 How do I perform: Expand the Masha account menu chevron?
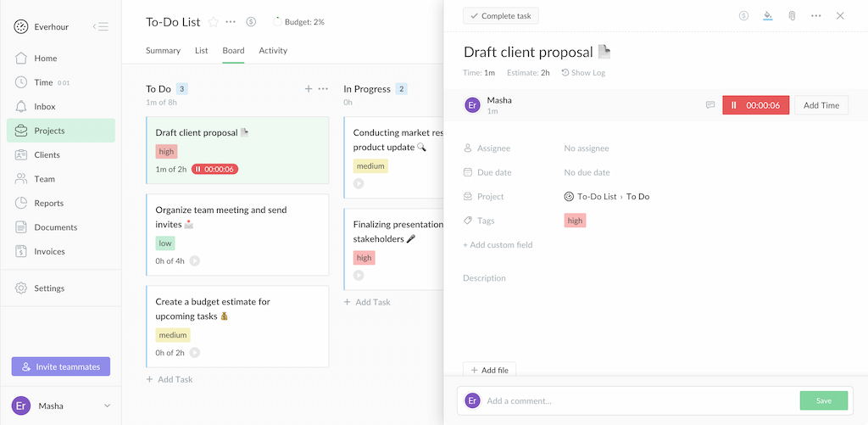pos(108,405)
